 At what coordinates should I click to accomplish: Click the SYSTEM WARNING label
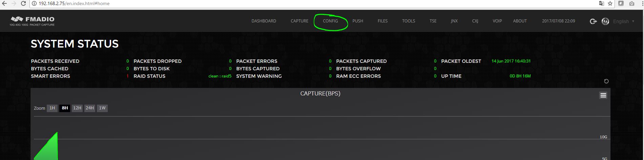pos(259,76)
